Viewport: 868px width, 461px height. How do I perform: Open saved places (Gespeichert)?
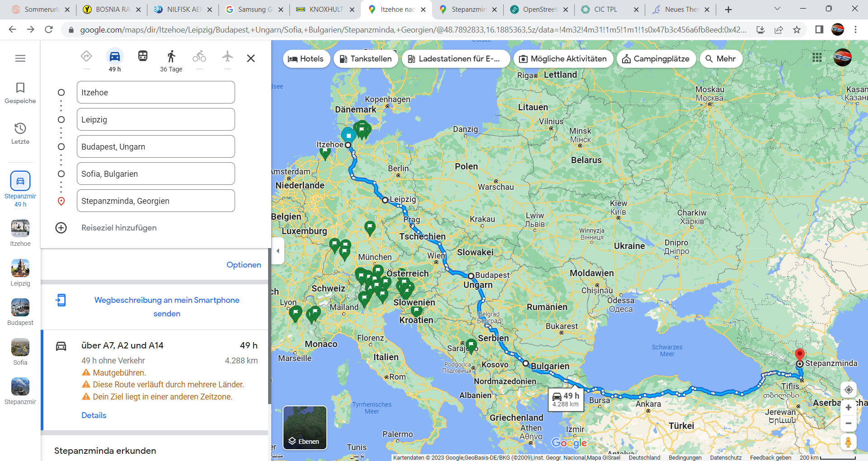(x=20, y=93)
